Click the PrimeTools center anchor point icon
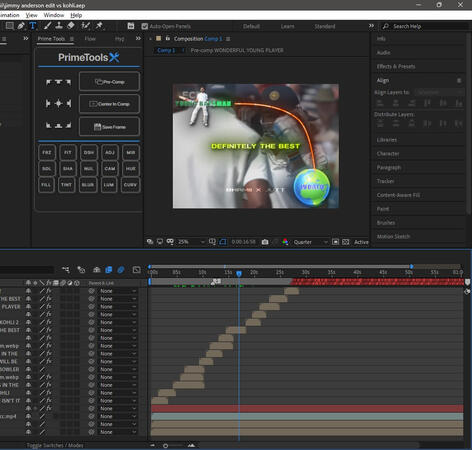Image resolution: width=472 pixels, height=450 pixels. [x=58, y=104]
